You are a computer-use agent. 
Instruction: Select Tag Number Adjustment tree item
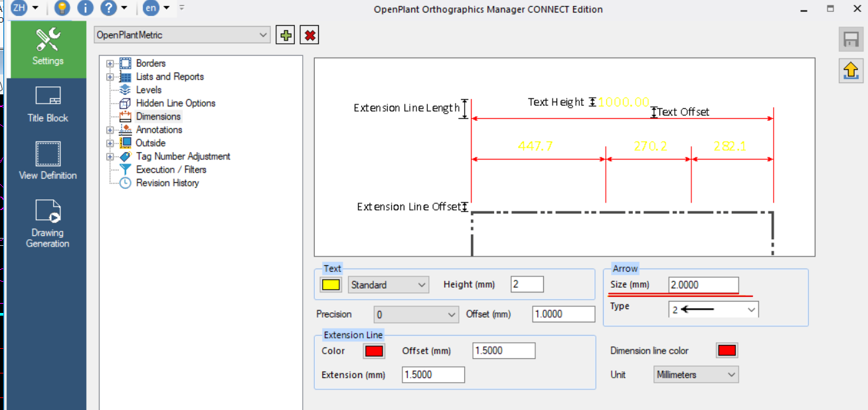tap(183, 156)
